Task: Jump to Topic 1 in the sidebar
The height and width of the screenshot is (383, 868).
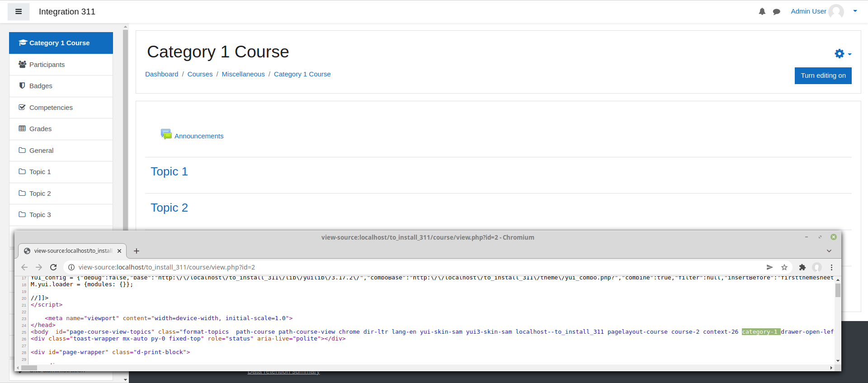Action: (x=61, y=172)
